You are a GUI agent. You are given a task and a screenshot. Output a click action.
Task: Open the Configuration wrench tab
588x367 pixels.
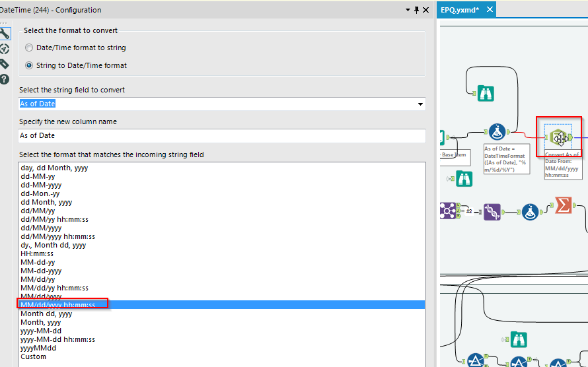[x=5, y=34]
